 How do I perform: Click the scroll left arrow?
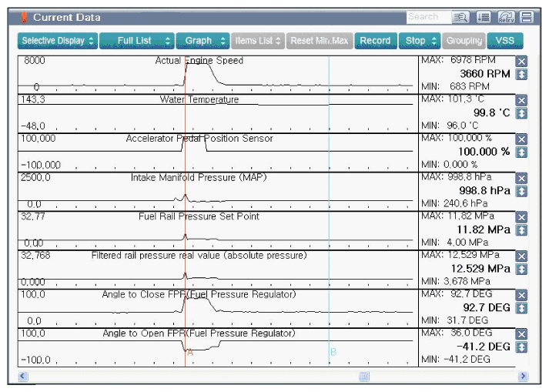(23, 377)
